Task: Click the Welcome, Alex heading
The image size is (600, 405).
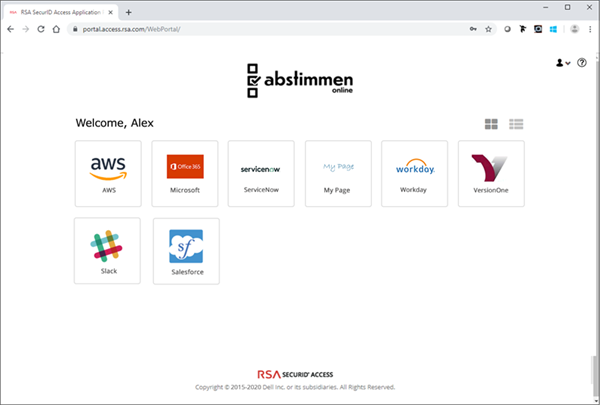Action: pos(114,123)
